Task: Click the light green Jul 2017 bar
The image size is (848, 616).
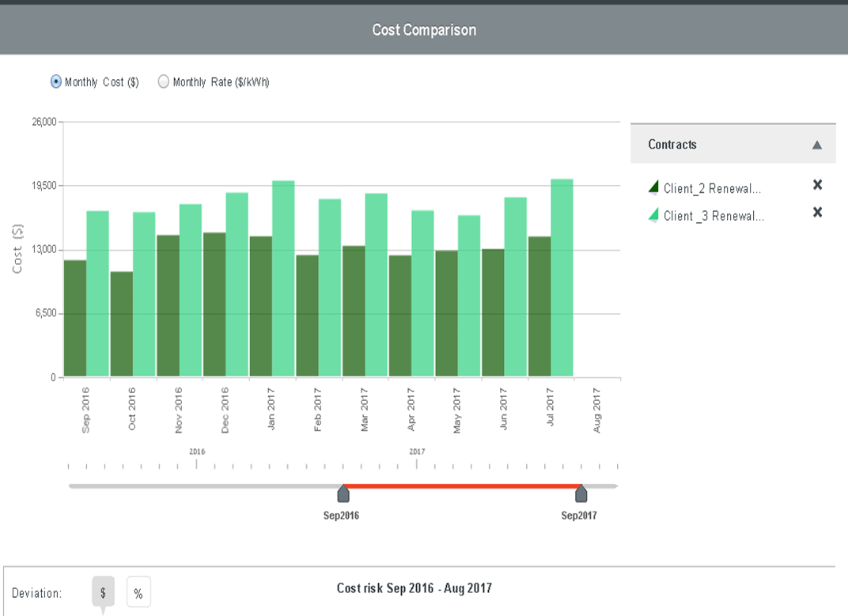Action: coord(562,278)
